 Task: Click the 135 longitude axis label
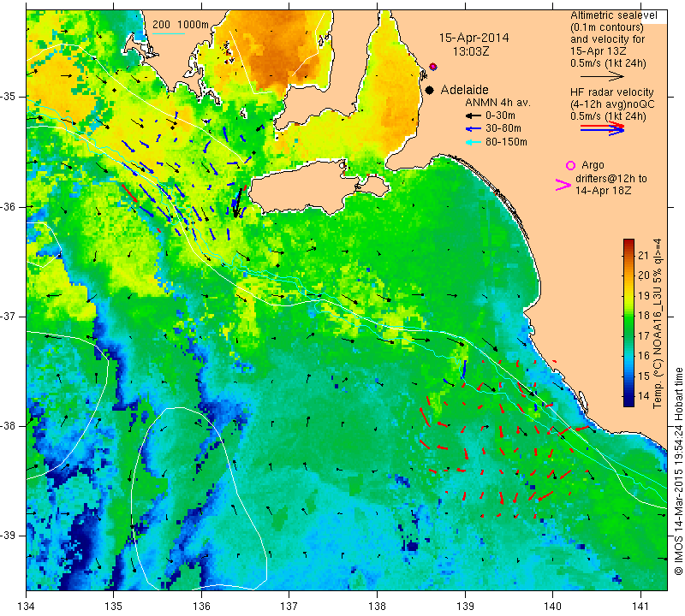[114, 606]
